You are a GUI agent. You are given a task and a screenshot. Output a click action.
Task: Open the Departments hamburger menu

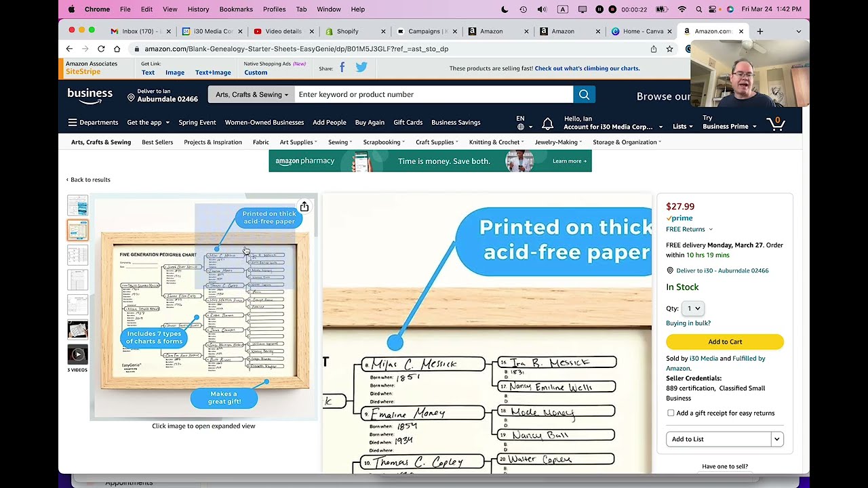[93, 123]
